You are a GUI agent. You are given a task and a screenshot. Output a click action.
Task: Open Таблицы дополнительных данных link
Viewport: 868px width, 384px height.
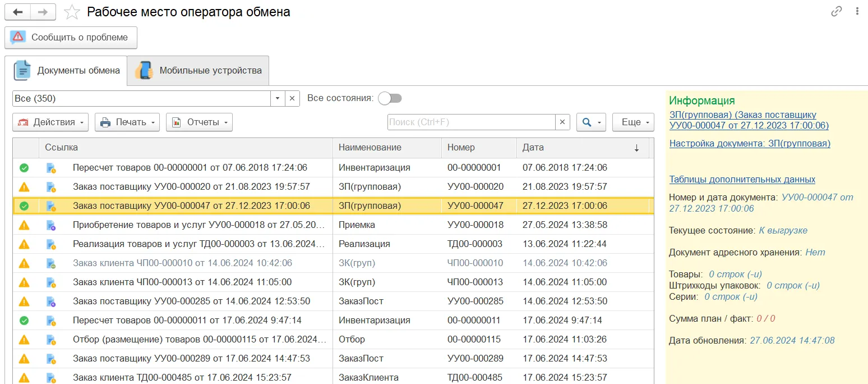[x=742, y=180]
